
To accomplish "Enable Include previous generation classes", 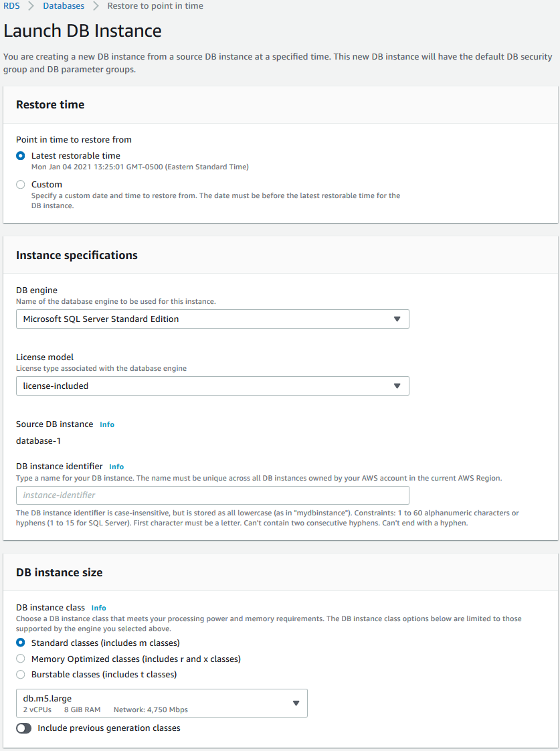I will [x=23, y=728].
